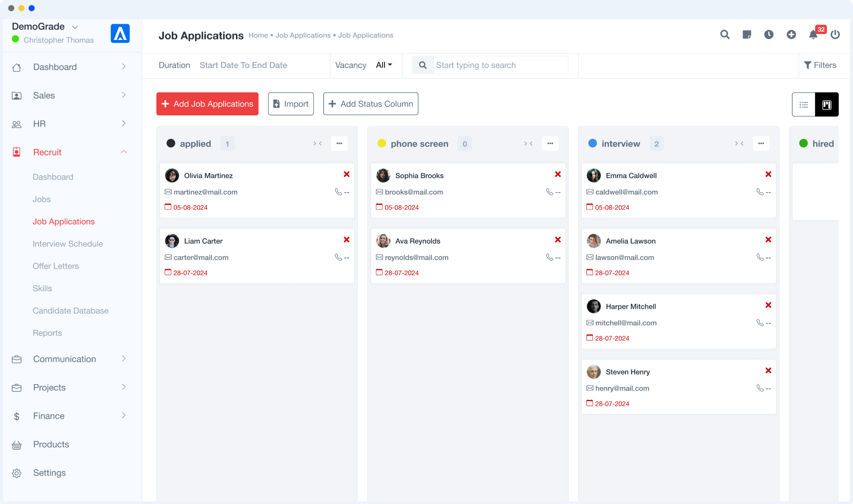The image size is (853, 504).
Task: Expand the Communication sidebar section
Action: tap(124, 359)
